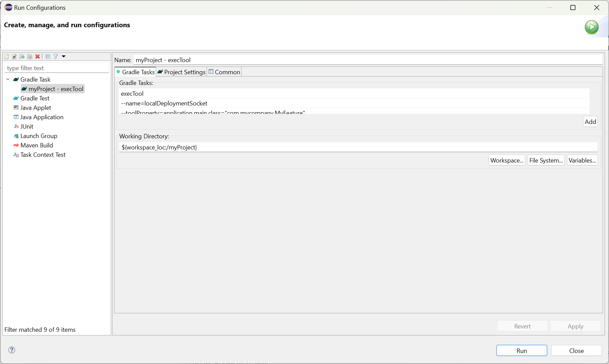Open the Workspace... directory browser

click(507, 161)
